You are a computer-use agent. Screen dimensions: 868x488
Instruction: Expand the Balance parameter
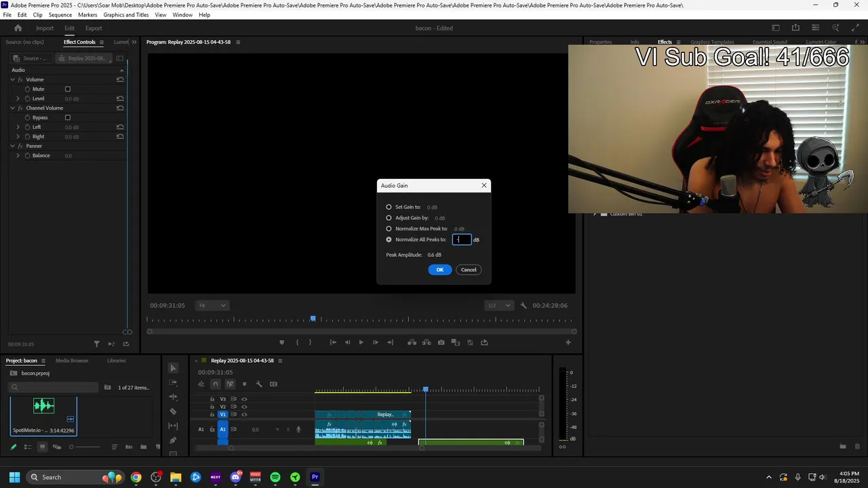[x=18, y=155]
